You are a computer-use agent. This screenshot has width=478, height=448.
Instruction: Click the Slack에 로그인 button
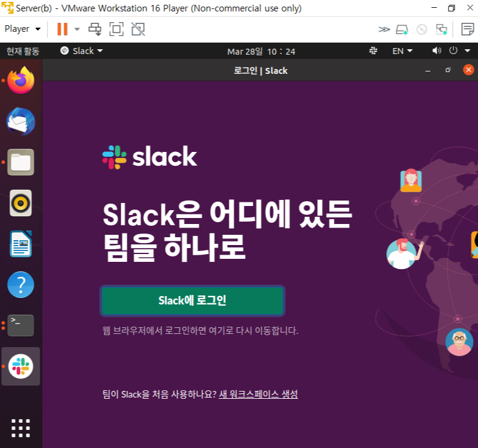pos(192,301)
